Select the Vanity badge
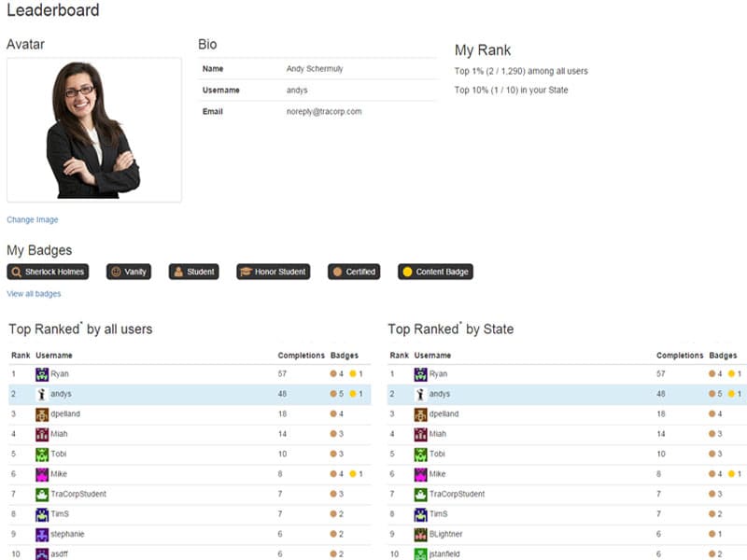This screenshot has height=560, width=747. (x=128, y=272)
